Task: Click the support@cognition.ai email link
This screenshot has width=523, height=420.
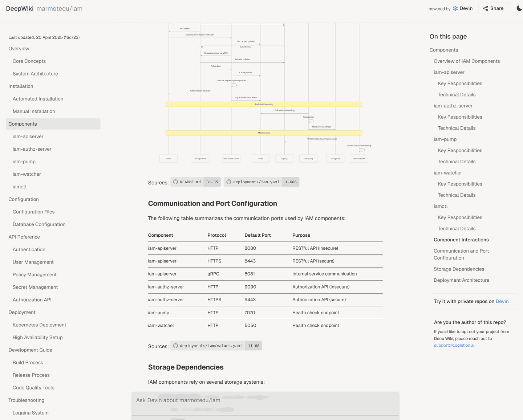Action: 454,345
